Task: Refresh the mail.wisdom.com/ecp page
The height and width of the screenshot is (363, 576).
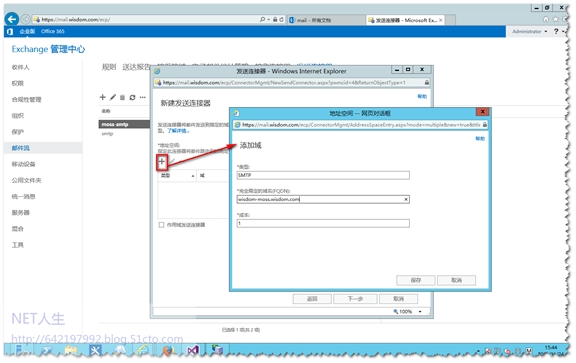Action: click(x=281, y=19)
